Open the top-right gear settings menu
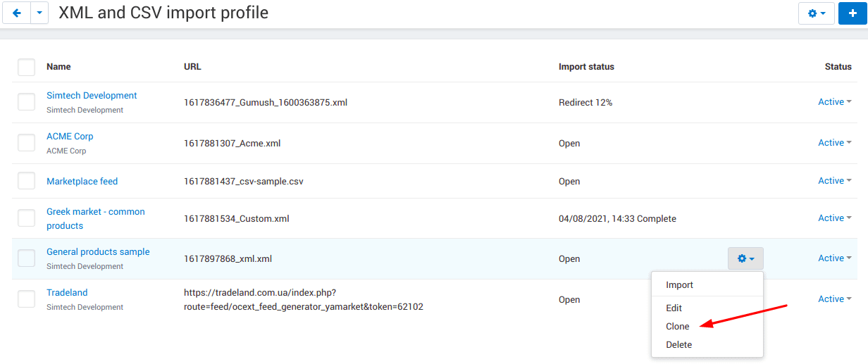Image resolution: width=868 pixels, height=364 pixels. click(x=817, y=13)
